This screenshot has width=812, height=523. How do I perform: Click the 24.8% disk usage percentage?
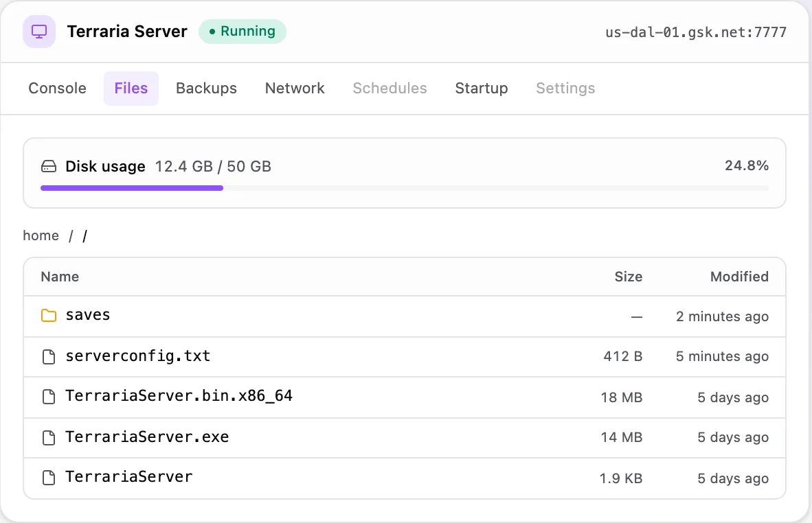tap(746, 165)
